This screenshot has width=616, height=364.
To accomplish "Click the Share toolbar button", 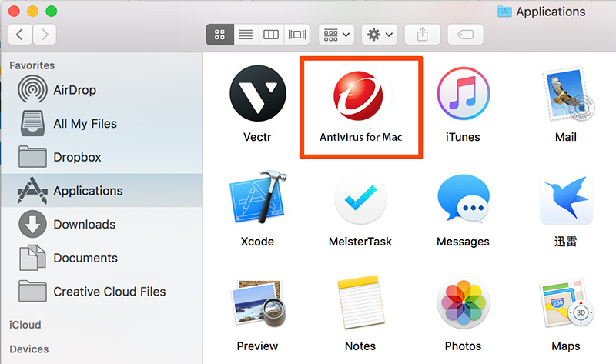I will [x=422, y=35].
